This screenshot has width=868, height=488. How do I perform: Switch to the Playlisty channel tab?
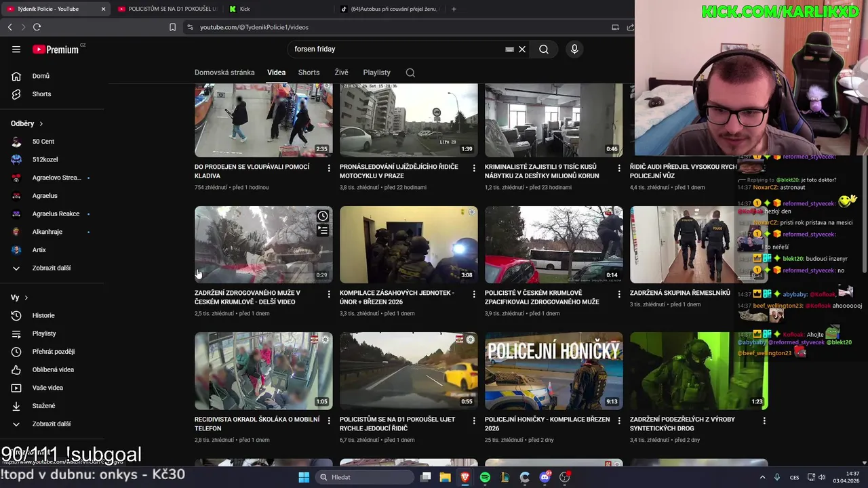376,73
